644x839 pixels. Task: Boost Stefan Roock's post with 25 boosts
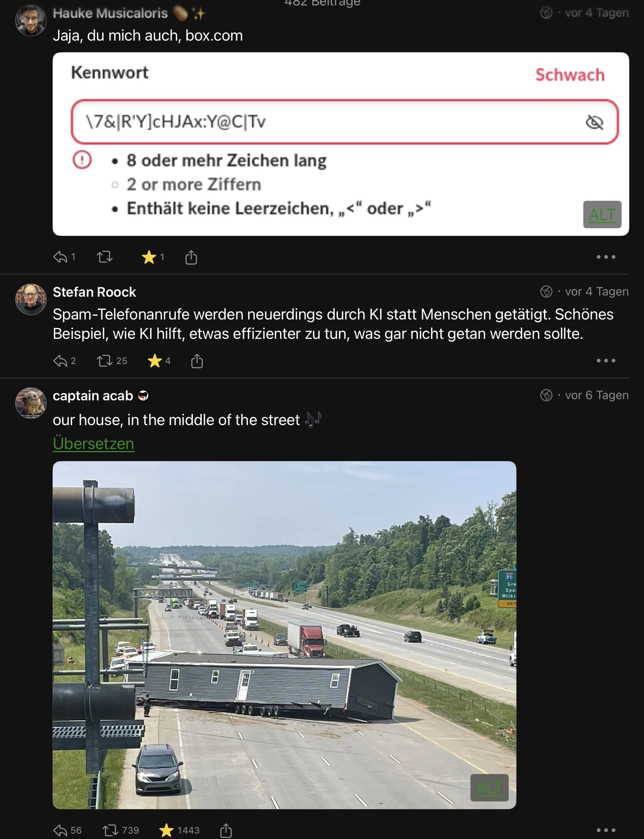[104, 361]
